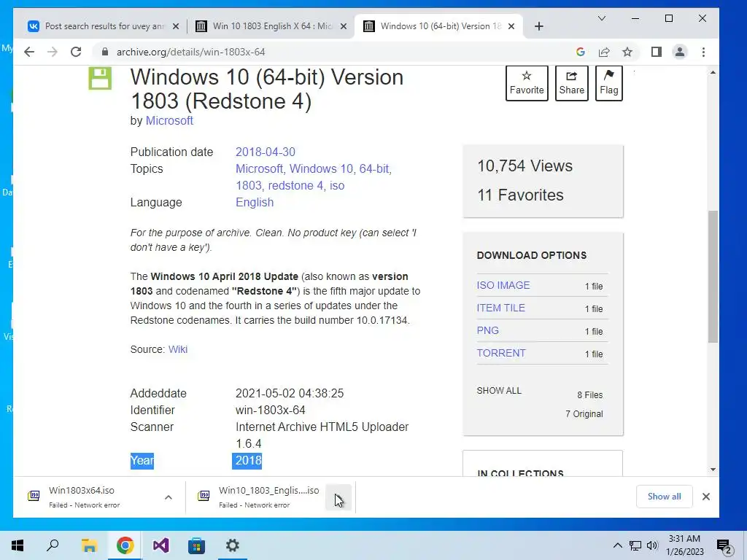Click the 7 Original files link
Viewport: 747px width, 560px height.
point(584,414)
